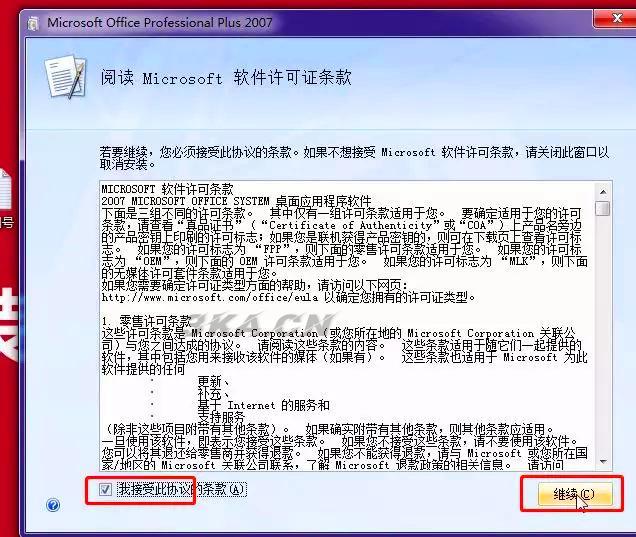Tick the accept agreement terms checkbox
This screenshot has height=537, width=636.
point(105,489)
